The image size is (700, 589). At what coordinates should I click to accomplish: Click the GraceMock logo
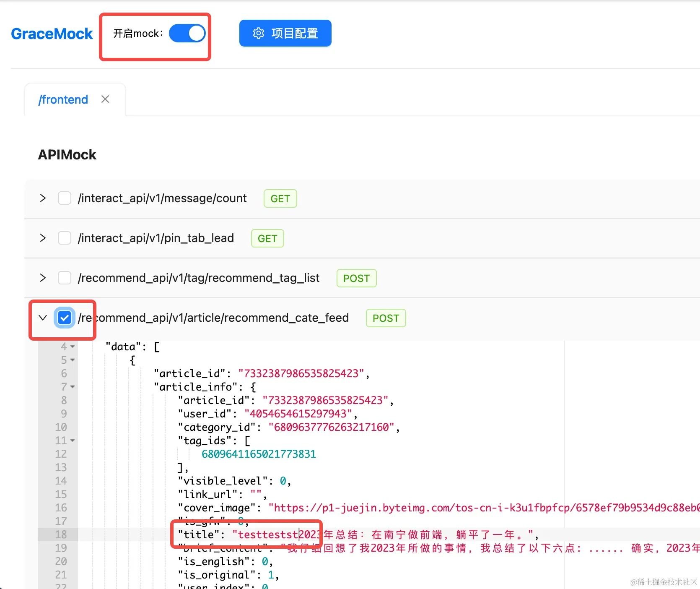coord(52,34)
